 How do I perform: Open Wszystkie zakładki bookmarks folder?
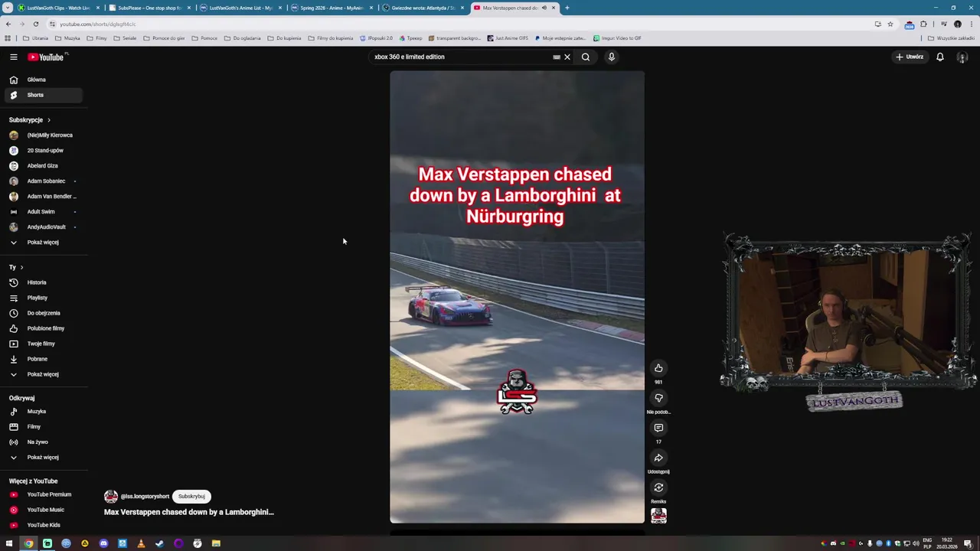tap(952, 37)
